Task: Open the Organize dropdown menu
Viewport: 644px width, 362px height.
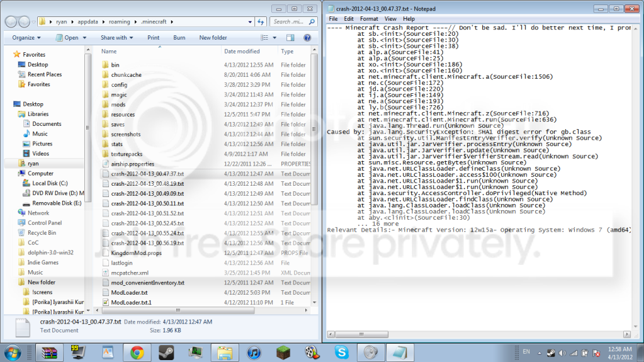Action: [x=26, y=38]
